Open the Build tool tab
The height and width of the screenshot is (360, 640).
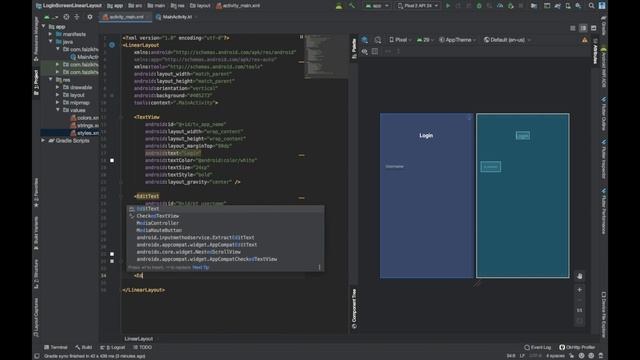coord(84,347)
